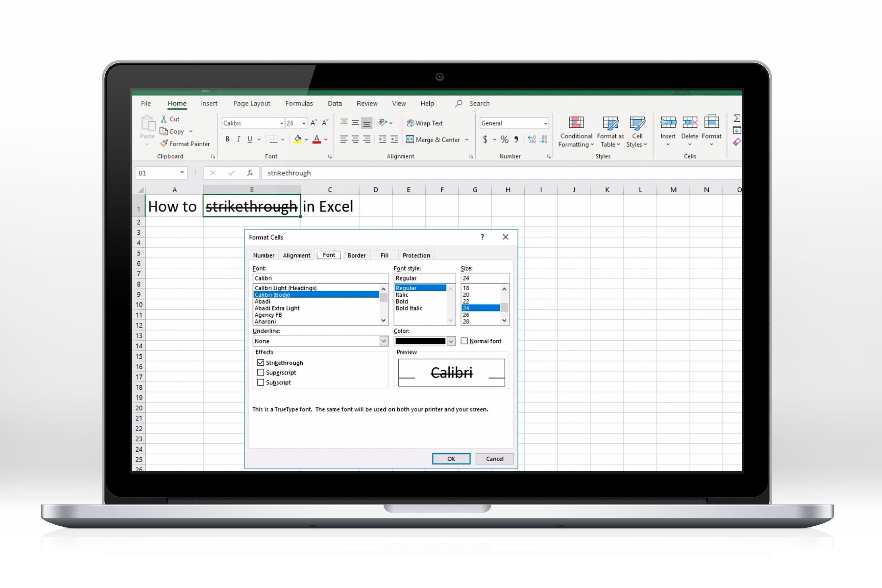Select Abadi Extra Light font

click(x=277, y=308)
